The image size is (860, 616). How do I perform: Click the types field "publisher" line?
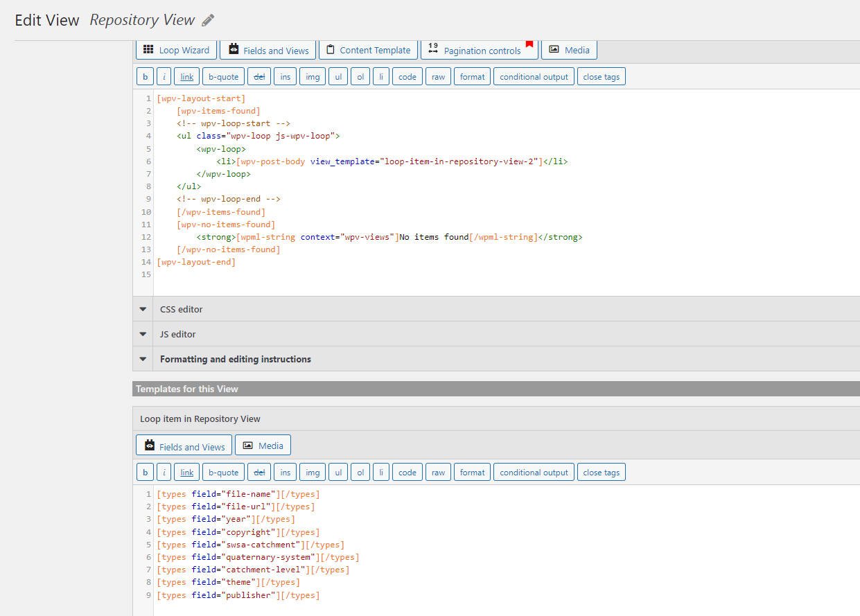tap(238, 595)
